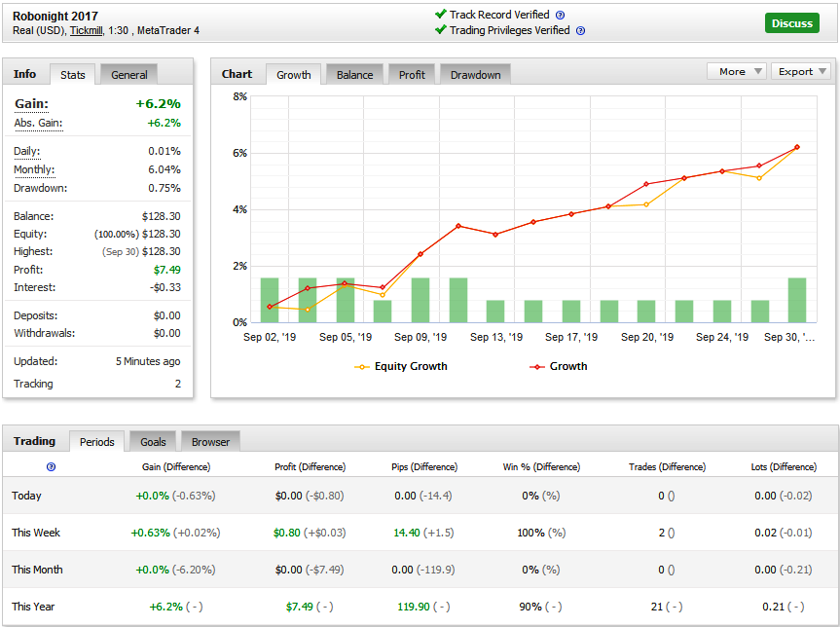Viewport: 840px width, 627px height.
Task: Click the Drawdown 0.75% value
Action: coord(164,188)
